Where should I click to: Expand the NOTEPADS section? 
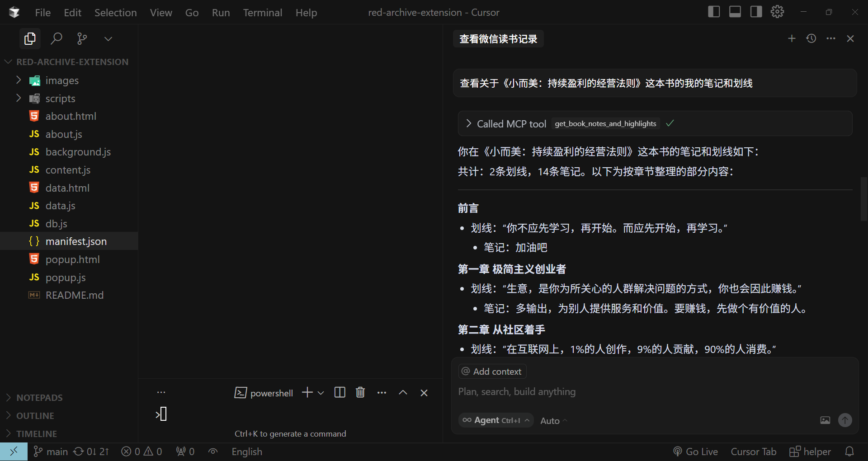[69, 398]
